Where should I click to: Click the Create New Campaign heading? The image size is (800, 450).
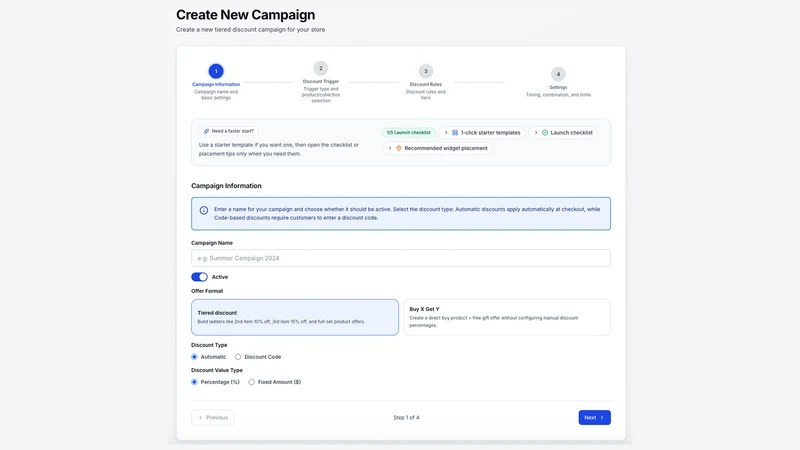pos(245,15)
